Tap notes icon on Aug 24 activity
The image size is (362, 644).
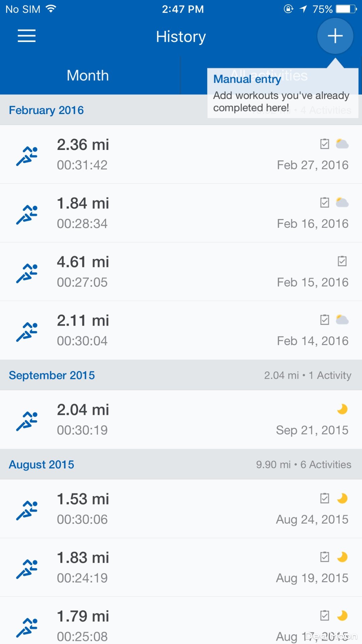pyautogui.click(x=324, y=498)
